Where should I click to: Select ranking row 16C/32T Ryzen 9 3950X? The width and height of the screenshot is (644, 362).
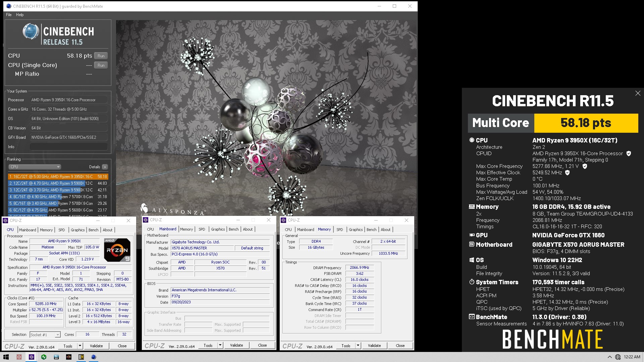(58, 176)
